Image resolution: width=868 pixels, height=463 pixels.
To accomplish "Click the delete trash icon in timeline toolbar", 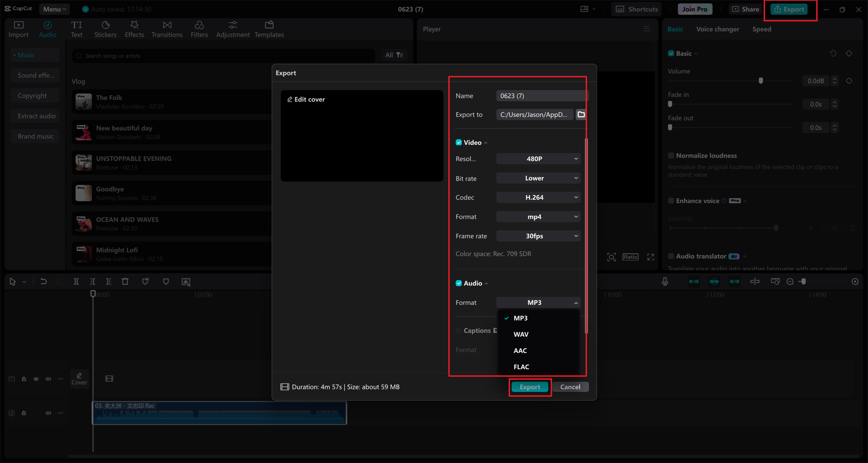I will click(125, 281).
